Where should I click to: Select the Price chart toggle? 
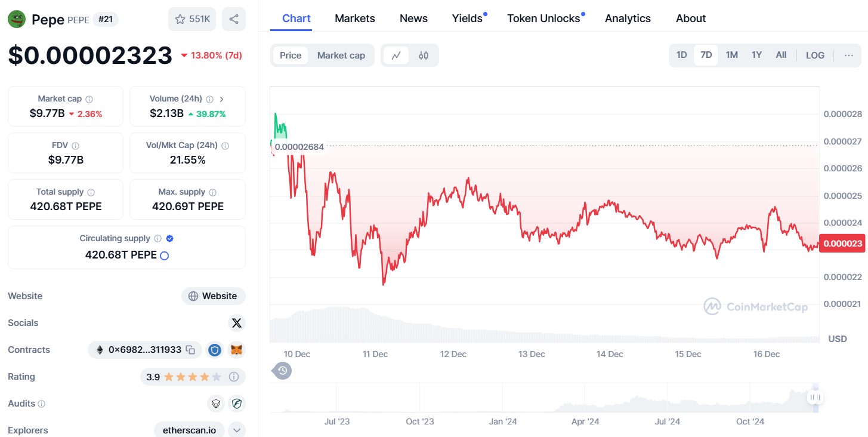(291, 56)
